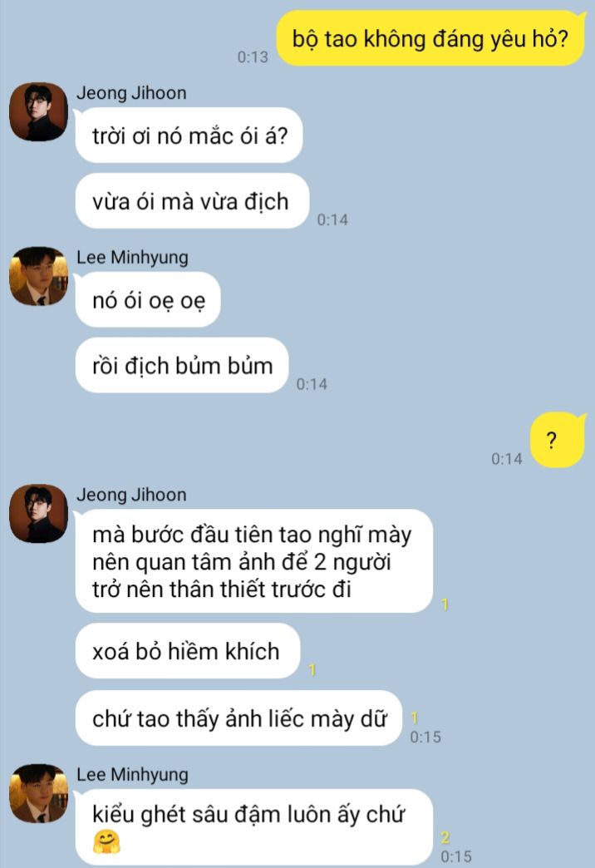Tap message "kiểu ghét sâu đậm luôn ấy chứ"
Image resolution: width=595 pixels, height=868 pixels.
[x=254, y=827]
